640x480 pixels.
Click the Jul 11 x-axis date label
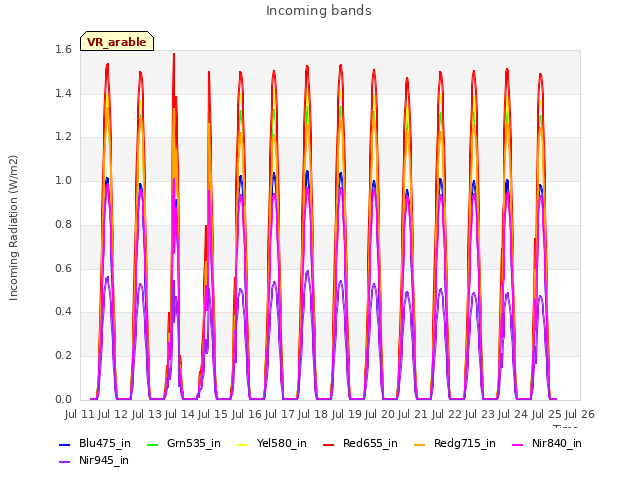(x=79, y=414)
